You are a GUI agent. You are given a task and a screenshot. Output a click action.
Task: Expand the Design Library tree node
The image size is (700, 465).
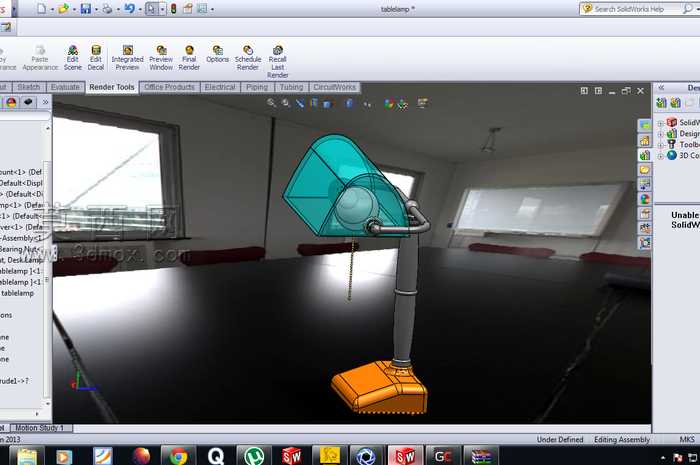660,134
